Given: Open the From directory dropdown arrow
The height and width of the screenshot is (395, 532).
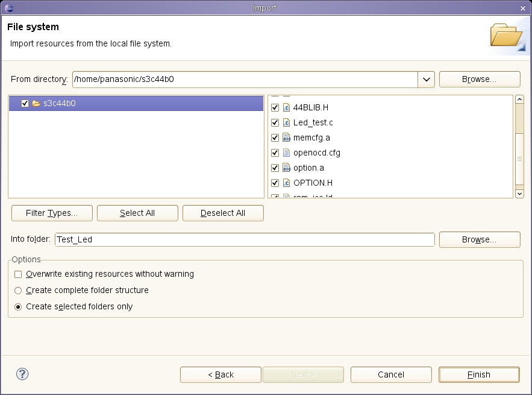Looking at the screenshot, I should 427,80.
